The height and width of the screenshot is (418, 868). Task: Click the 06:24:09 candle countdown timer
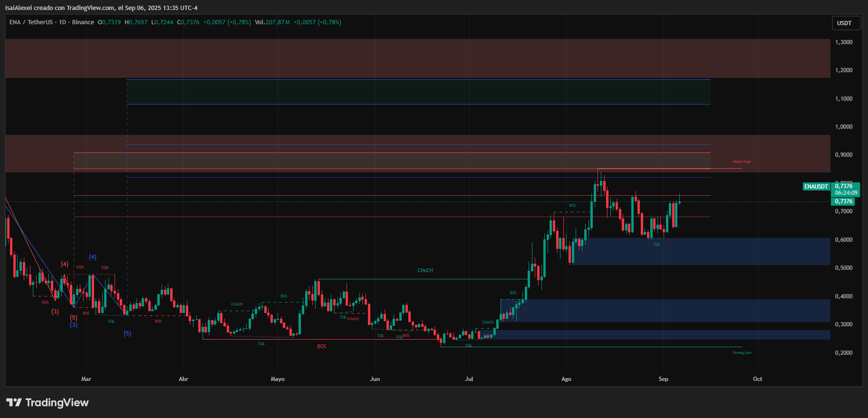click(846, 193)
